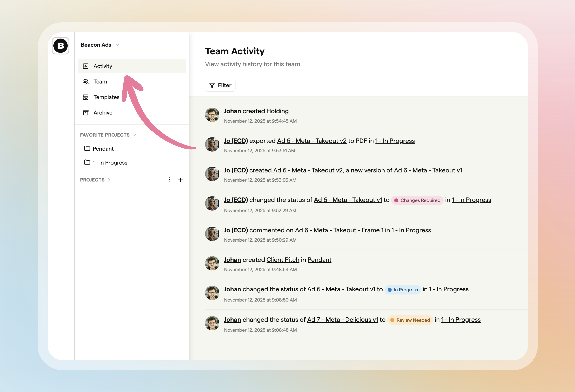Image resolution: width=575 pixels, height=392 pixels.
Task: Click the Review Needed status badge
Action: (410, 320)
